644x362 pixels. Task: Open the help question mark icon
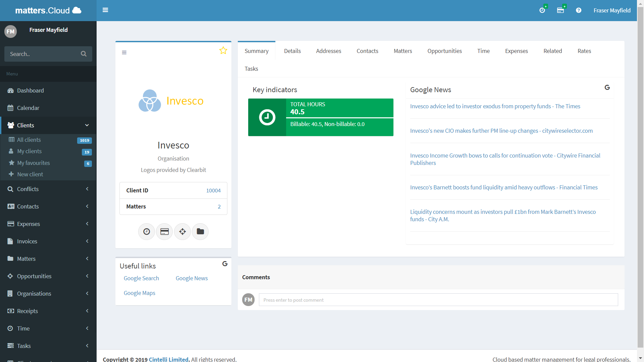coord(579,10)
